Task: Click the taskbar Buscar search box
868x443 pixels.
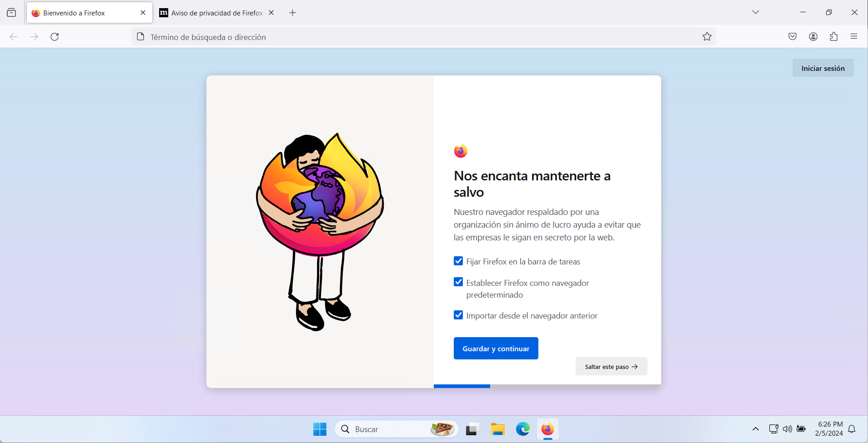Action: tap(396, 429)
